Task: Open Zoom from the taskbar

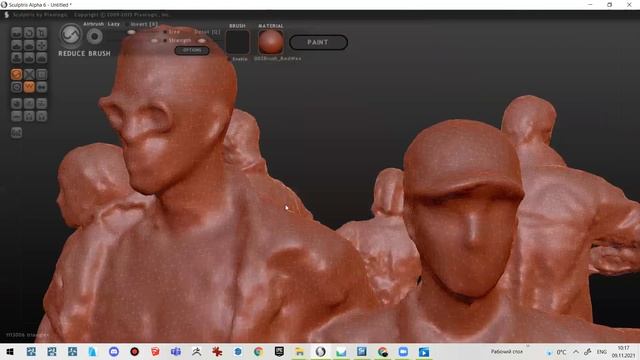Action: point(403,351)
